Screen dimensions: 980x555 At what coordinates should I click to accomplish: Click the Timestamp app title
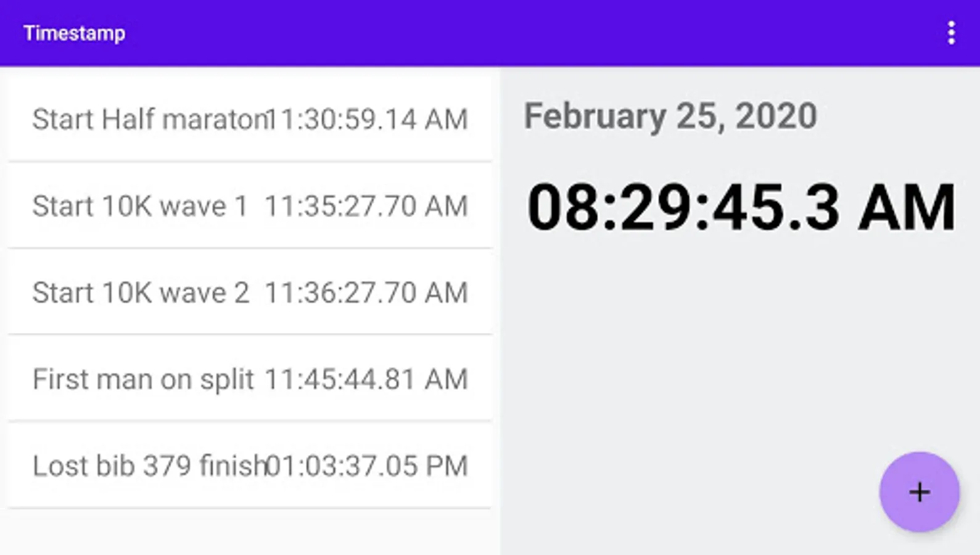click(74, 33)
